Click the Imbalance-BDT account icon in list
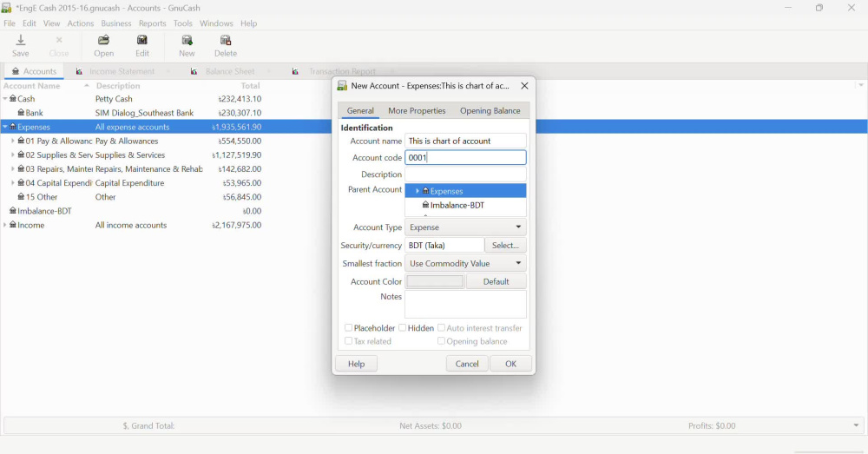The height and width of the screenshot is (454, 868). tap(13, 211)
